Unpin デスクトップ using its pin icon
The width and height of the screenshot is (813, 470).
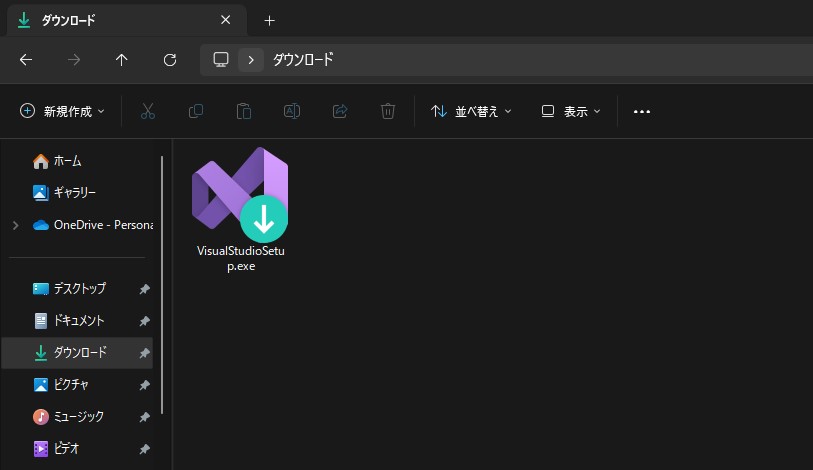[x=144, y=289]
